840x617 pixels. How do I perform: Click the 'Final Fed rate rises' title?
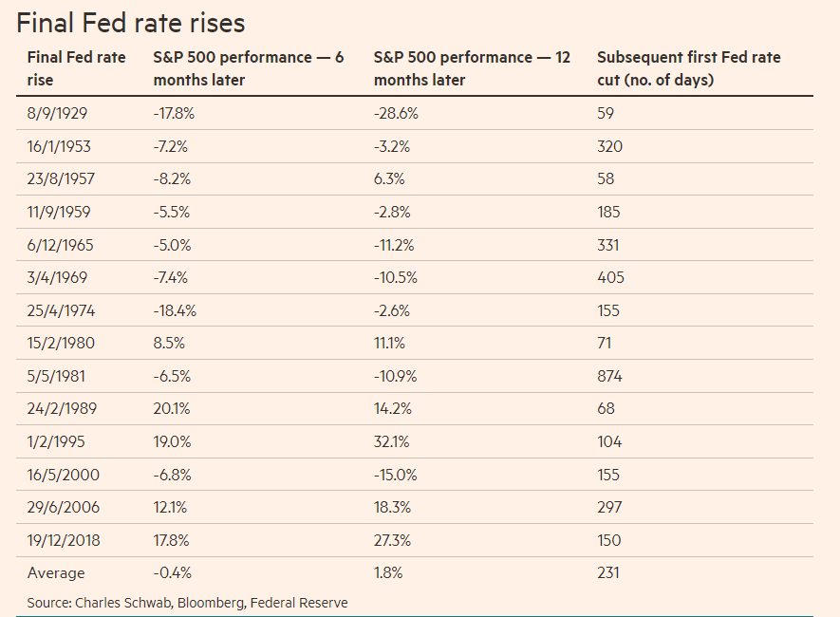point(131,23)
